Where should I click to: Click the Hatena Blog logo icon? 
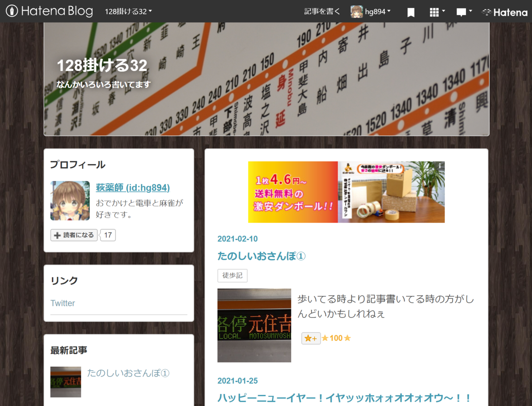click(x=50, y=11)
